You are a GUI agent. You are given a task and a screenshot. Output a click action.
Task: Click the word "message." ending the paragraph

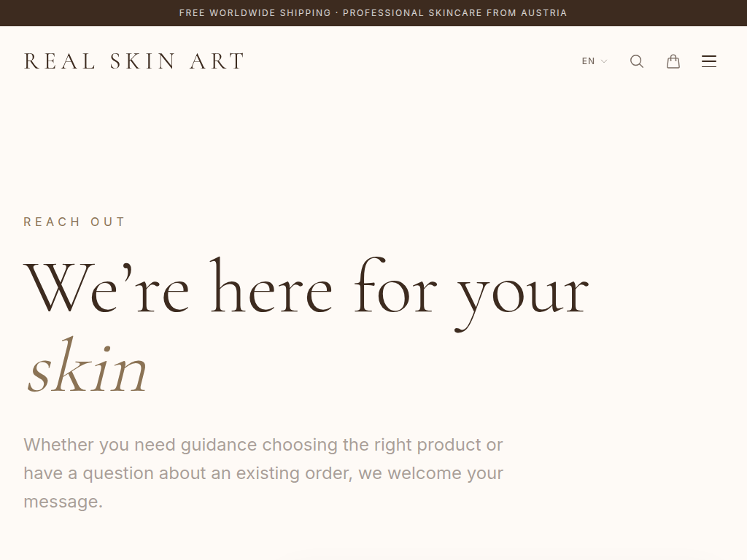click(x=63, y=502)
